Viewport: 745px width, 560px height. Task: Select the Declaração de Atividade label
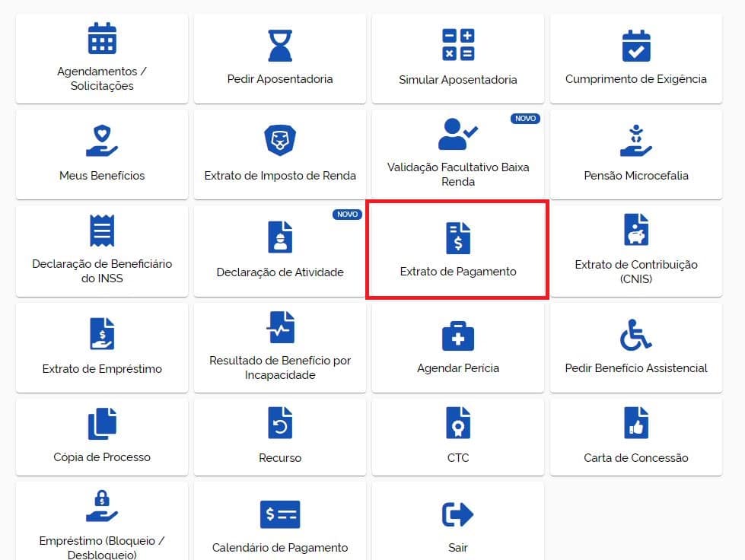(280, 272)
